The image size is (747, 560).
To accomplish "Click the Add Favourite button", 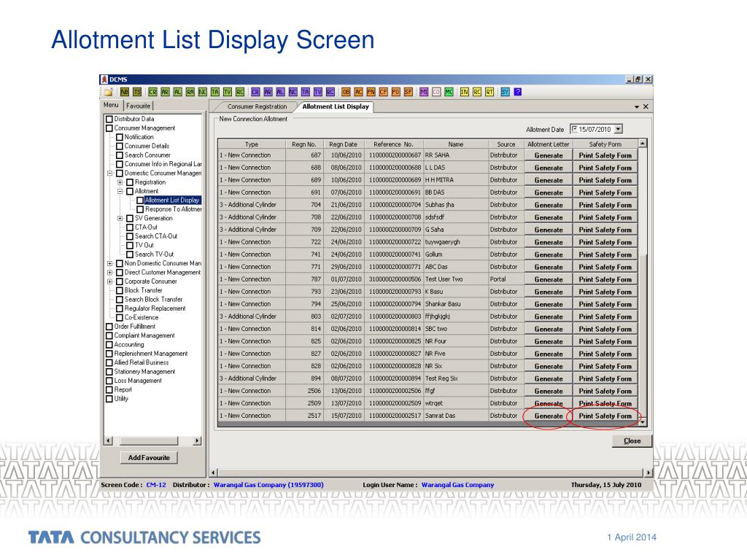I will click(x=149, y=458).
